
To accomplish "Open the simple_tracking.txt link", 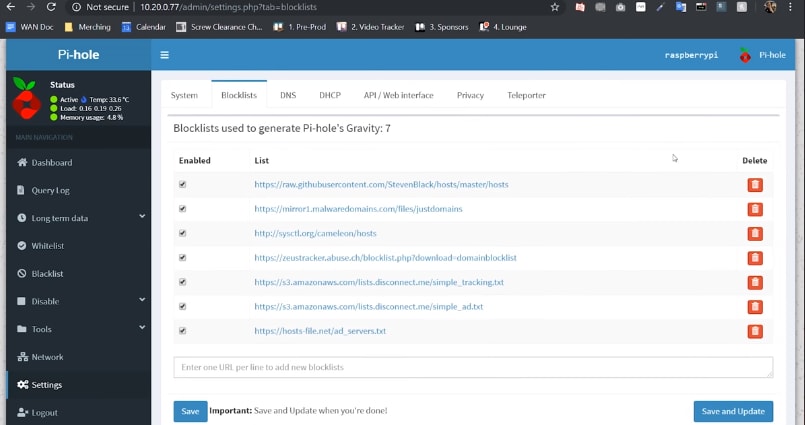I will 379,282.
